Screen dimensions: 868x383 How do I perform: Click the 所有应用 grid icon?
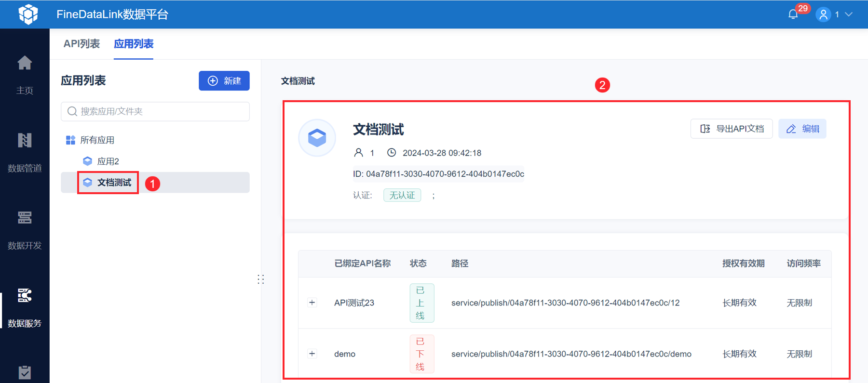(x=70, y=140)
